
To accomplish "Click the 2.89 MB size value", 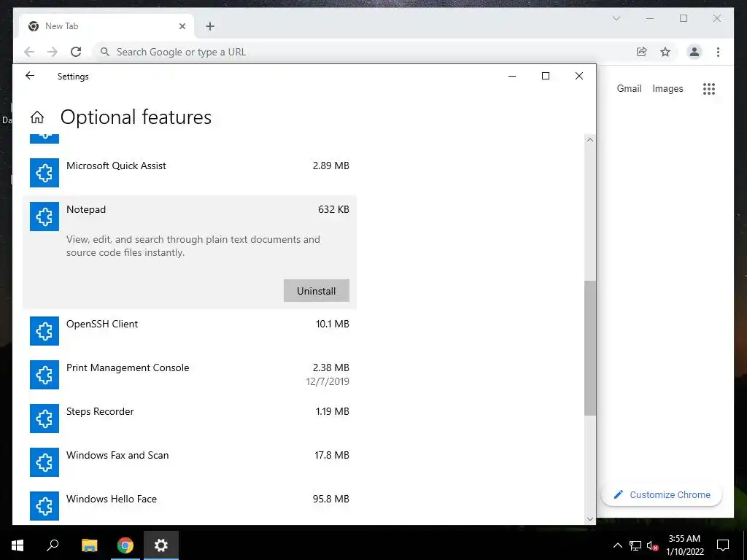I will tap(331, 166).
